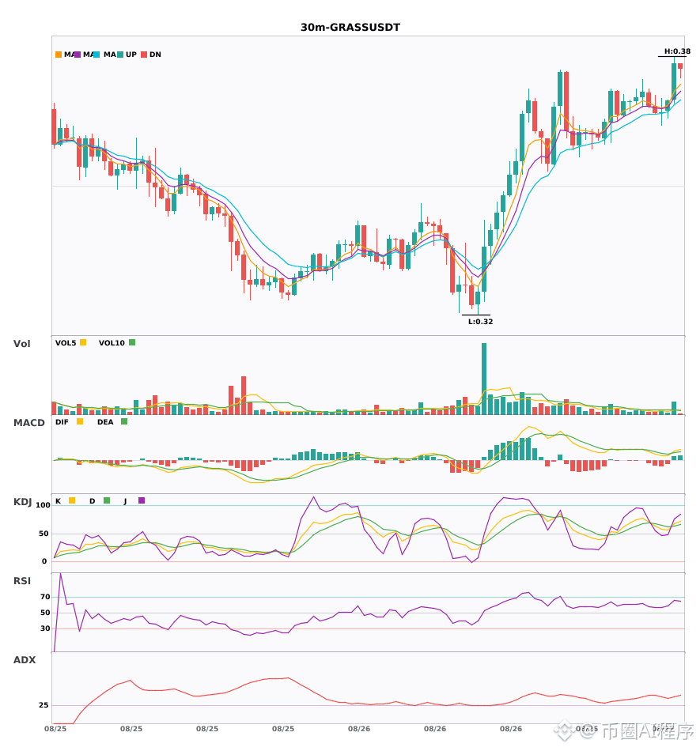This screenshot has width=700, height=751.
Task: Click the purple MA legend swatch
Action: point(78,55)
